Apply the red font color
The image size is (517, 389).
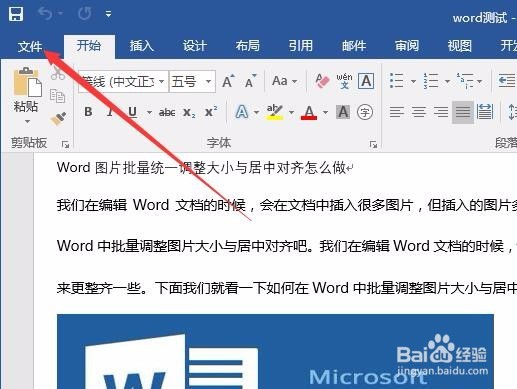(309, 112)
